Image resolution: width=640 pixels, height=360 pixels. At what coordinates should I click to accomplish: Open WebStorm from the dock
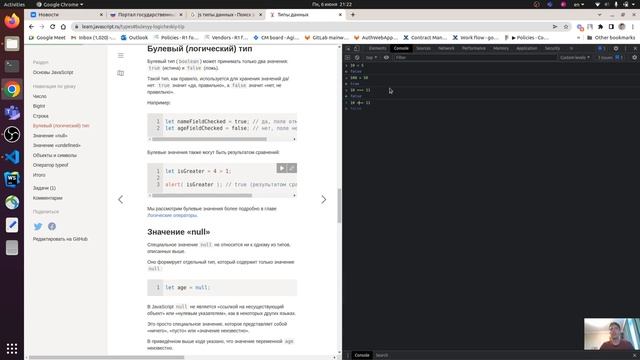[12, 179]
